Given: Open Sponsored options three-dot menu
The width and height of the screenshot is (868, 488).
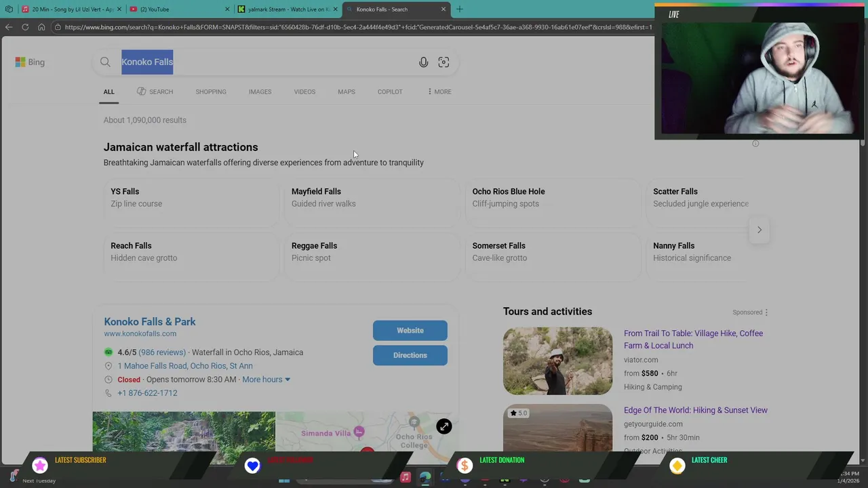Looking at the screenshot, I should pyautogui.click(x=766, y=312).
